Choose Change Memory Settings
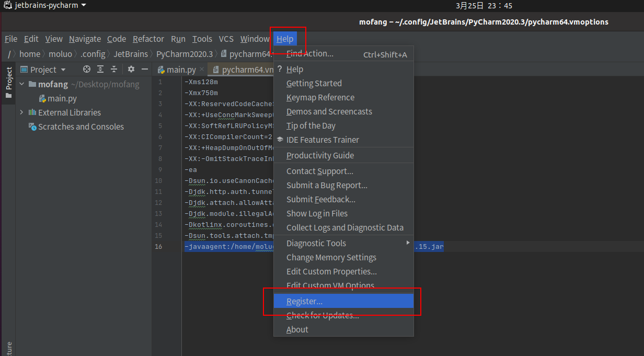 tap(343, 257)
